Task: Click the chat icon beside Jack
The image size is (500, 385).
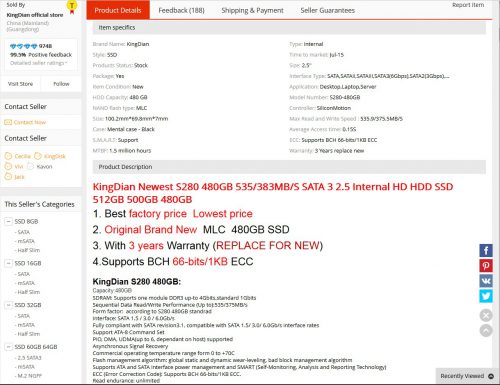Action: [x=8, y=177]
